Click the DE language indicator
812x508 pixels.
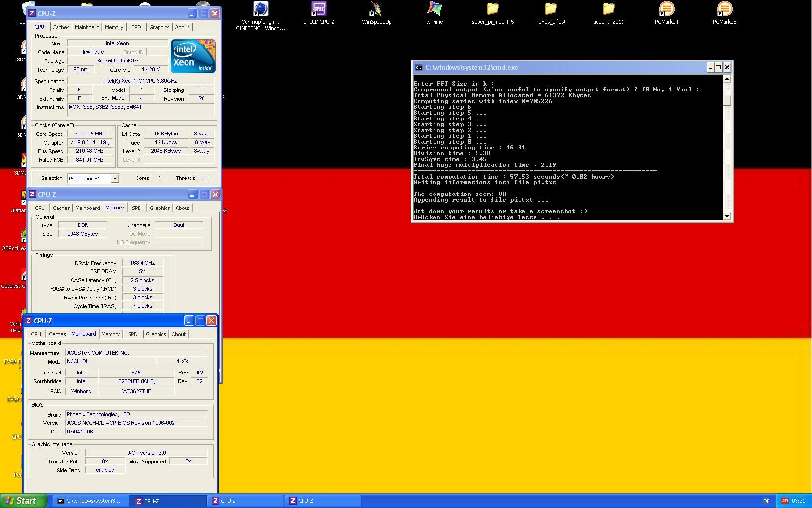(767, 501)
